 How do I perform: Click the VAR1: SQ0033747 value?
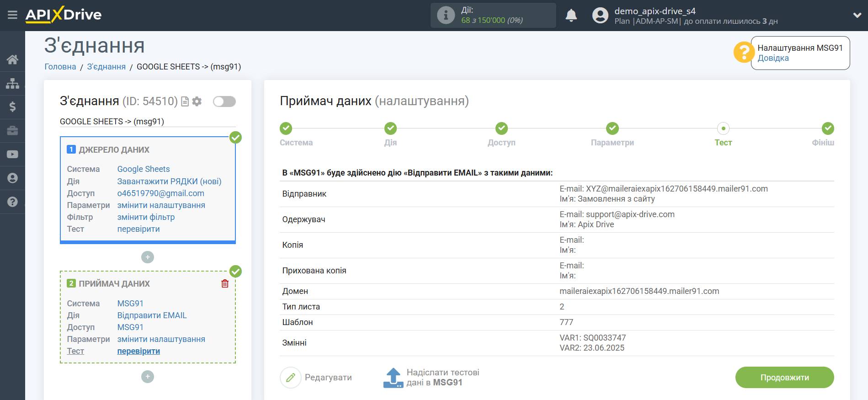coord(592,338)
